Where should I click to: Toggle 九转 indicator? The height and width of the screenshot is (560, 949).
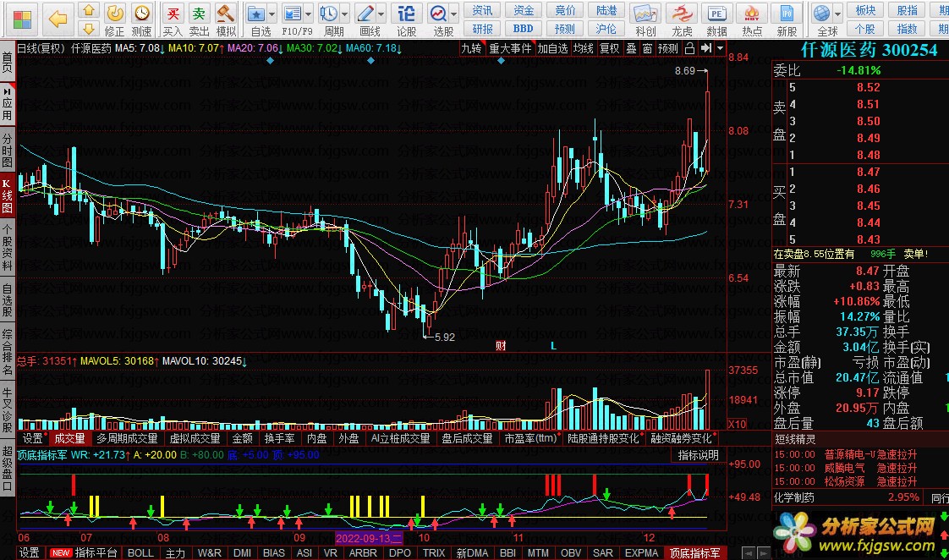tap(471, 48)
